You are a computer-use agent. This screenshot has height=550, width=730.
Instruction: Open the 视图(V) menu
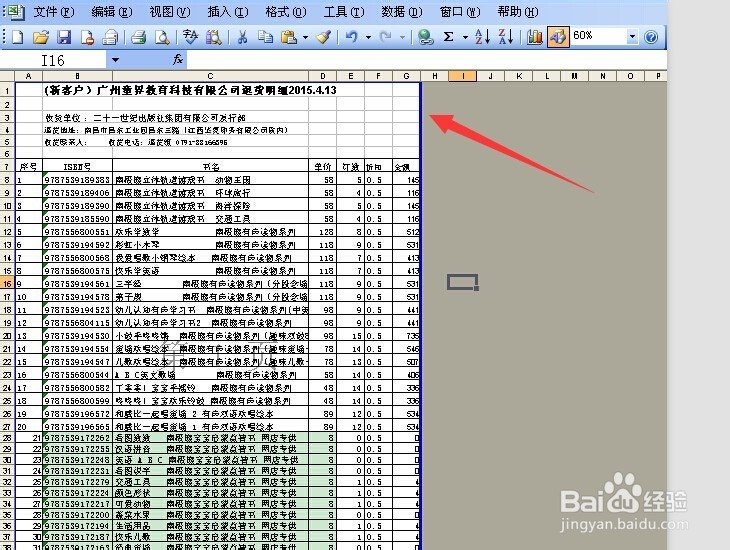170,12
